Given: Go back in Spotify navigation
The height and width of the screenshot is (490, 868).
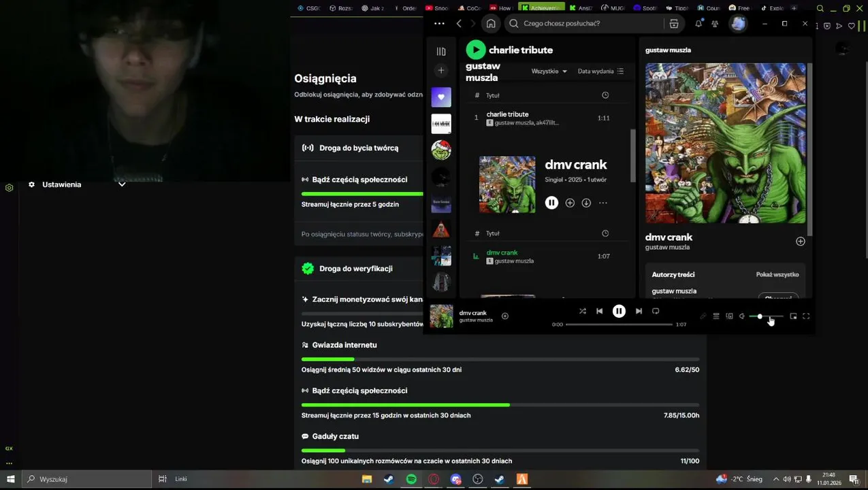Looking at the screenshot, I should tap(459, 23).
